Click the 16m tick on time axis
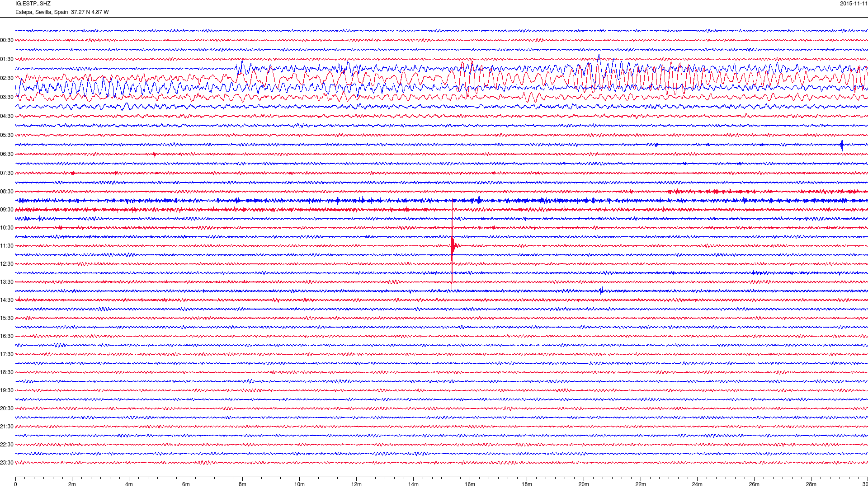Screen dimensions: 868x488 pos(470,484)
